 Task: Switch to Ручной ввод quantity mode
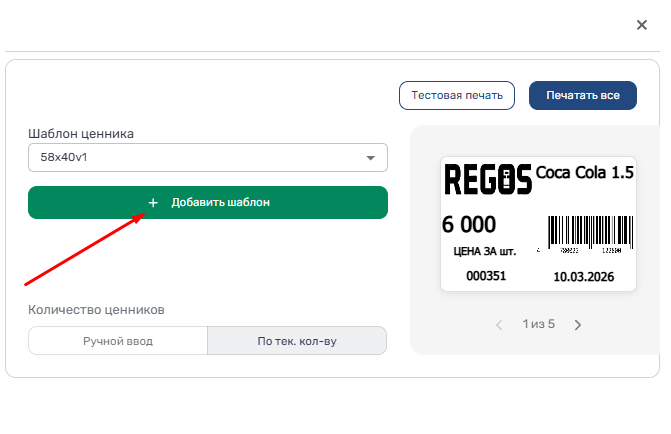click(118, 341)
